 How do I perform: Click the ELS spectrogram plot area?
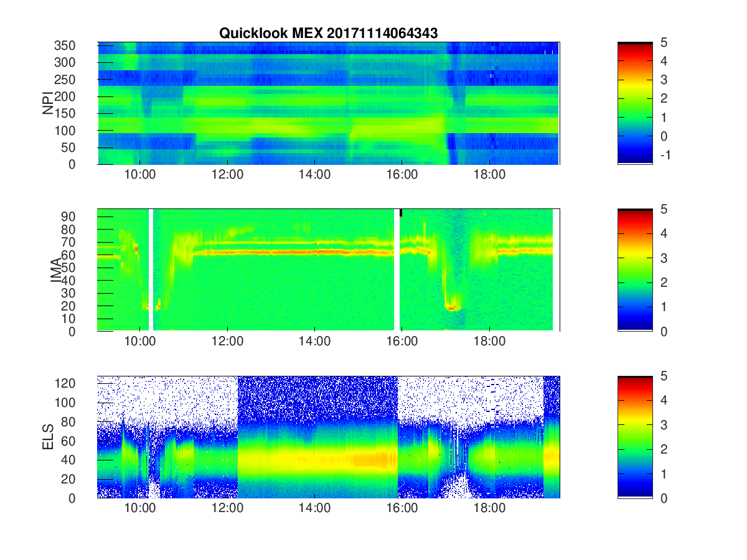click(x=329, y=437)
